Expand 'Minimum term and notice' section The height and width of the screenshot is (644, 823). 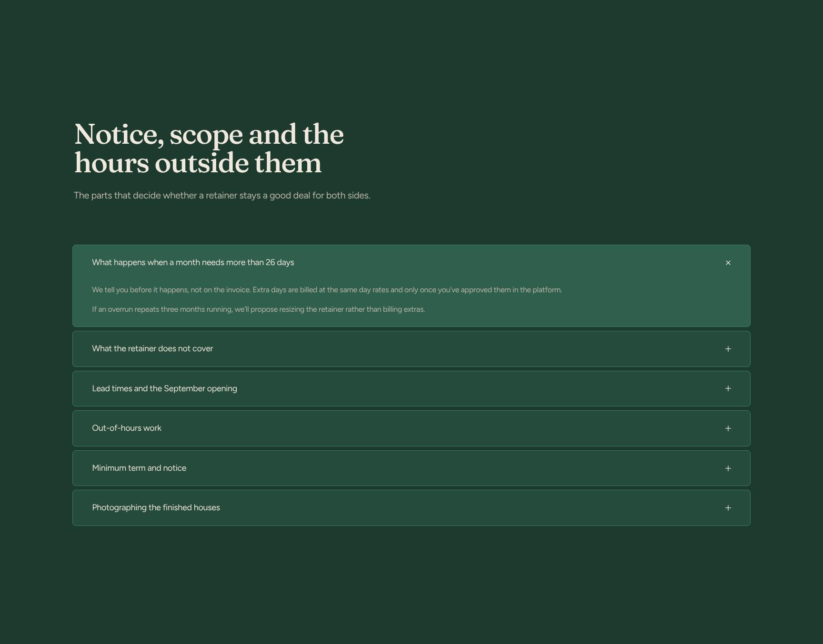click(411, 468)
